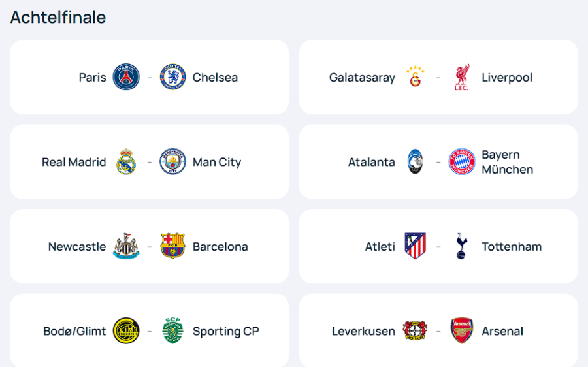Image resolution: width=588 pixels, height=367 pixels.
Task: Select the FC Barcelona crest
Action: [x=173, y=246]
